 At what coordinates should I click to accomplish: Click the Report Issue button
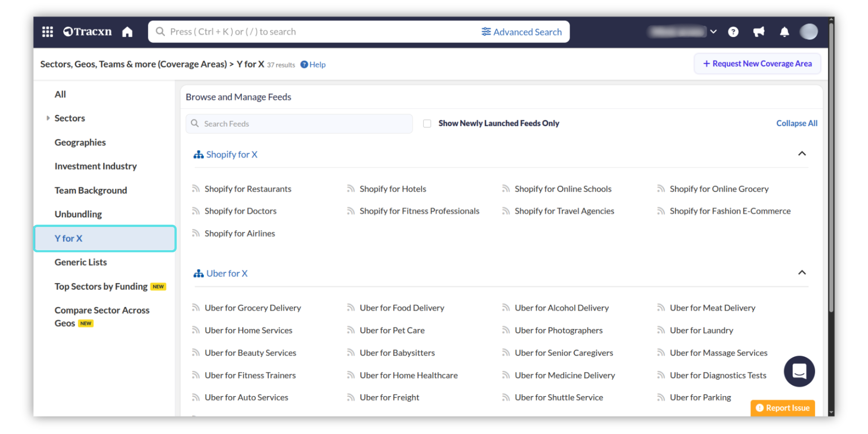point(783,408)
